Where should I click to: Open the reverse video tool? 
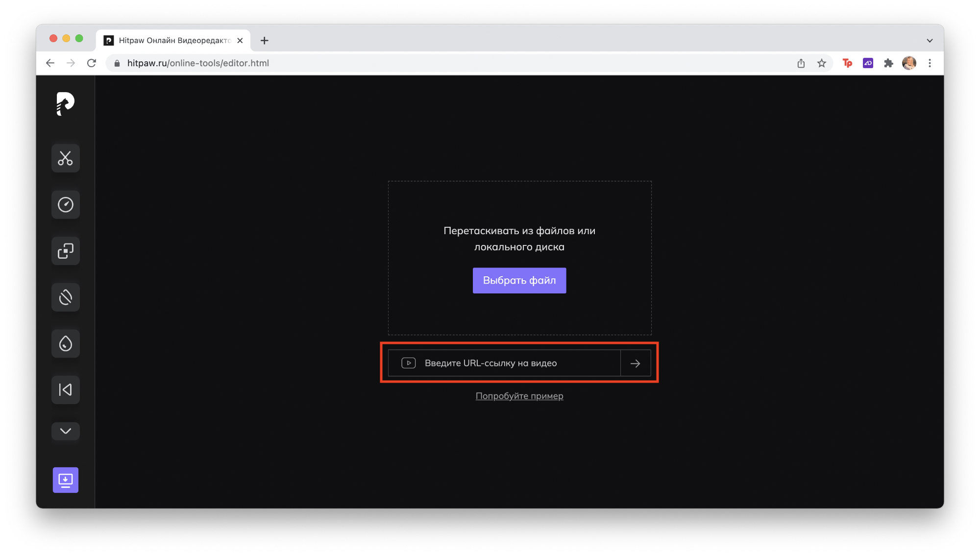tap(66, 390)
